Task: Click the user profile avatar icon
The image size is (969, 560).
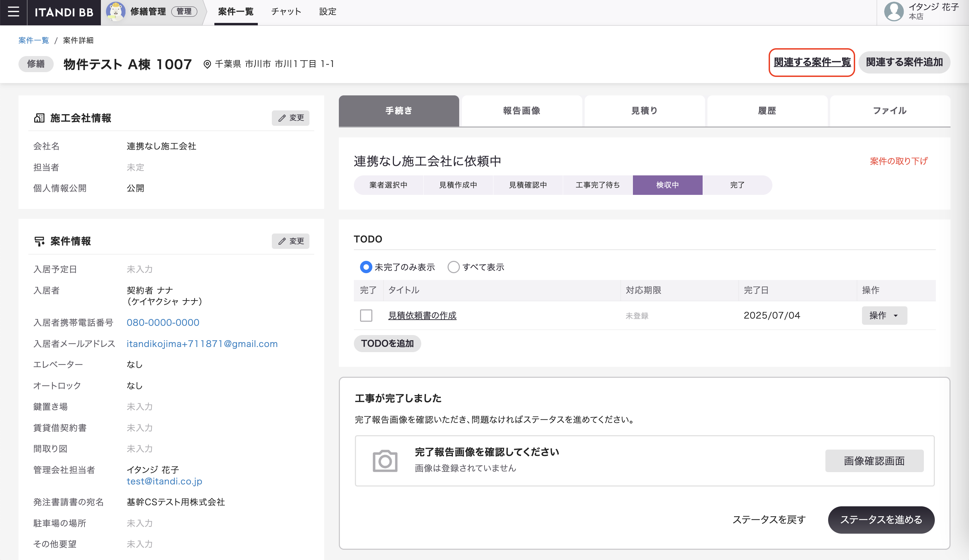Action: pyautogui.click(x=894, y=12)
